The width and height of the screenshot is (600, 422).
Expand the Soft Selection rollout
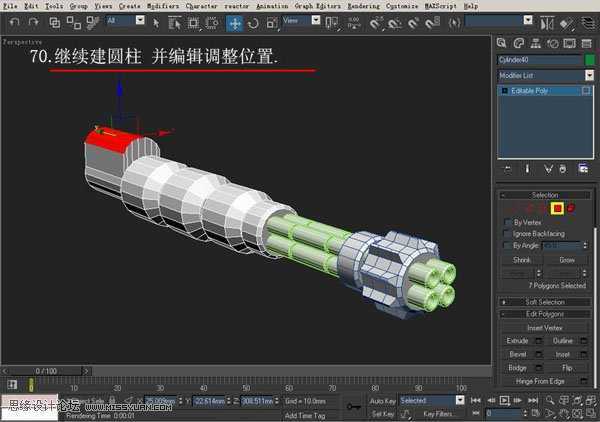click(x=545, y=302)
